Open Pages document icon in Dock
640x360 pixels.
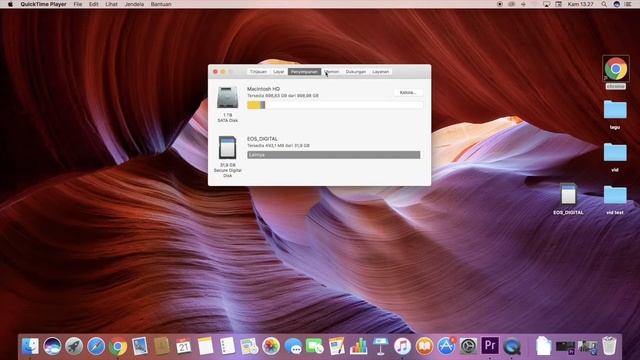337,346
